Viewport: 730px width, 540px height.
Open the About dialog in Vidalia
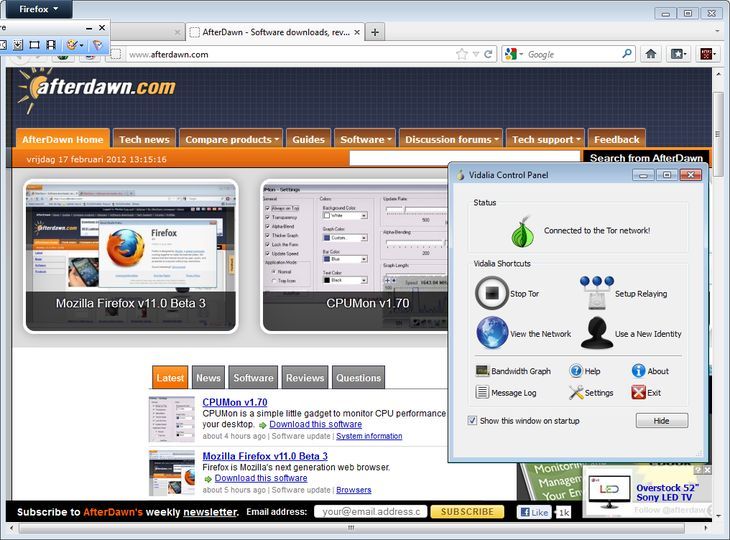[x=650, y=371]
